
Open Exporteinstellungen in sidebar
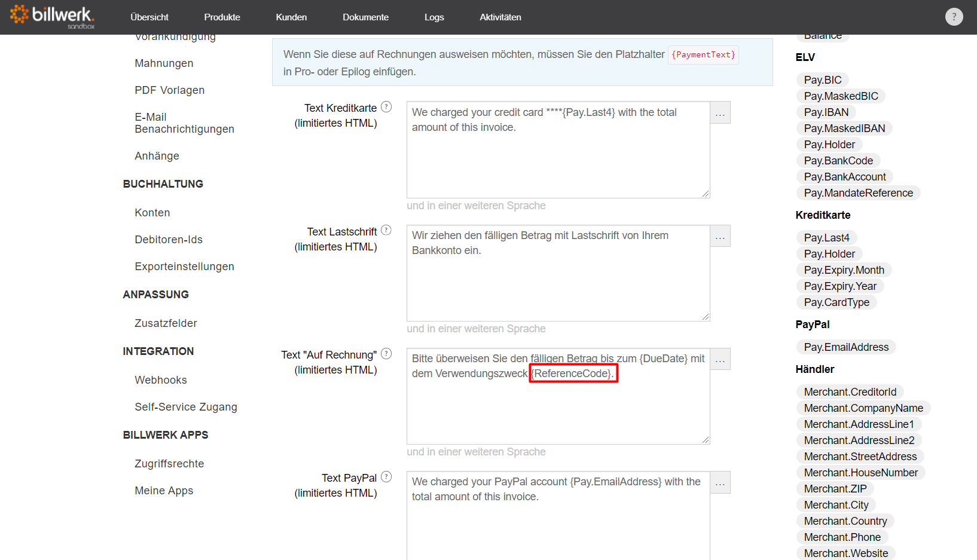[184, 267]
